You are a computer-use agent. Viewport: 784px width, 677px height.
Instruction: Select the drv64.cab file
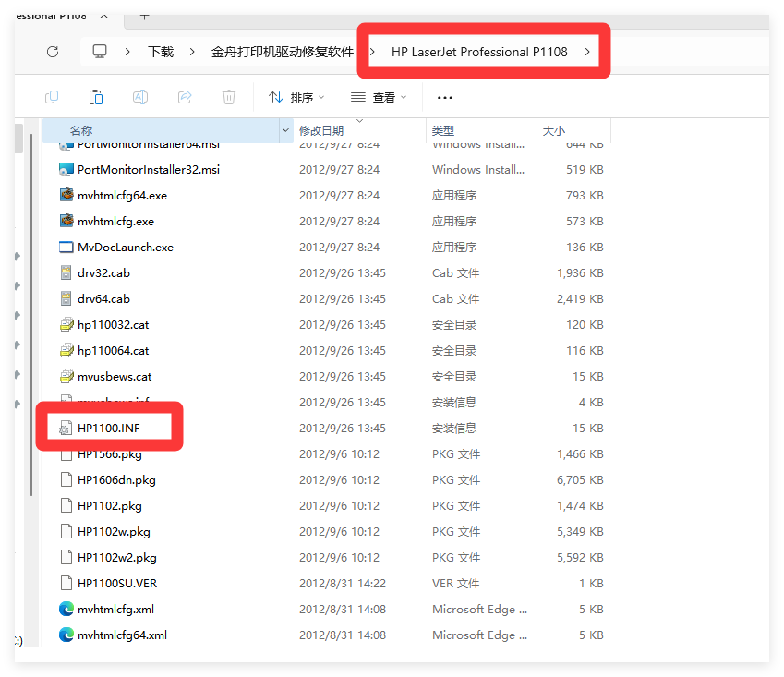click(103, 299)
